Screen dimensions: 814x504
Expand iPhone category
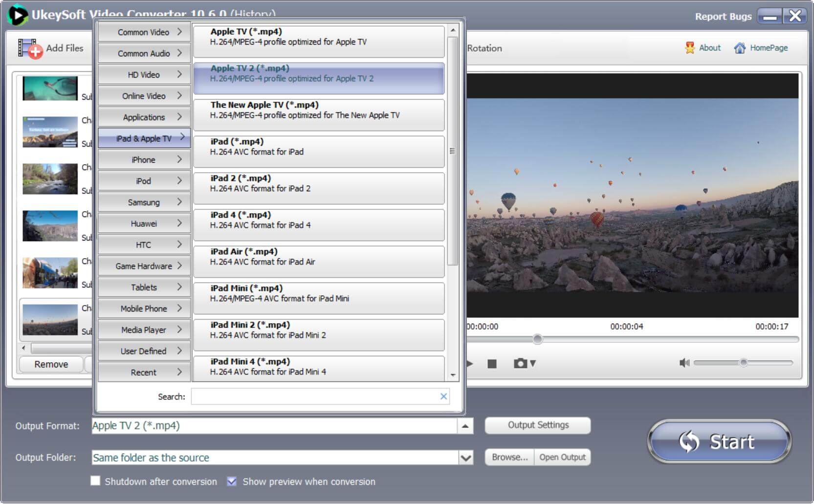pos(144,160)
